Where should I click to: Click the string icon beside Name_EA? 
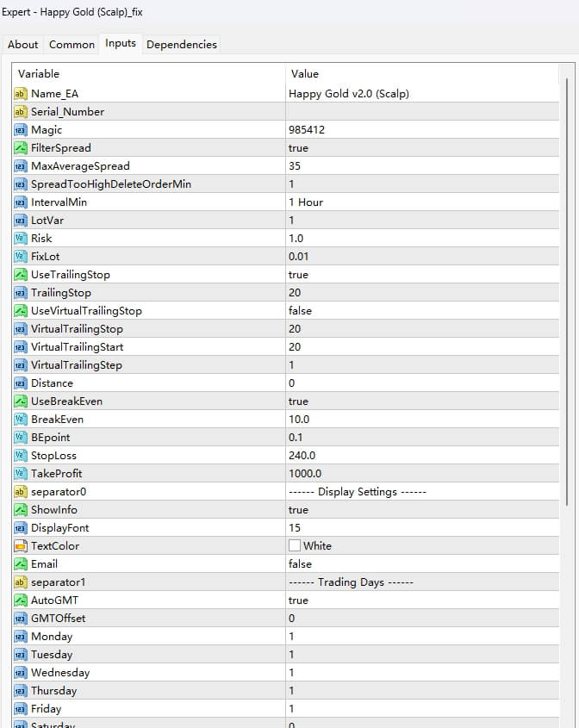21,93
